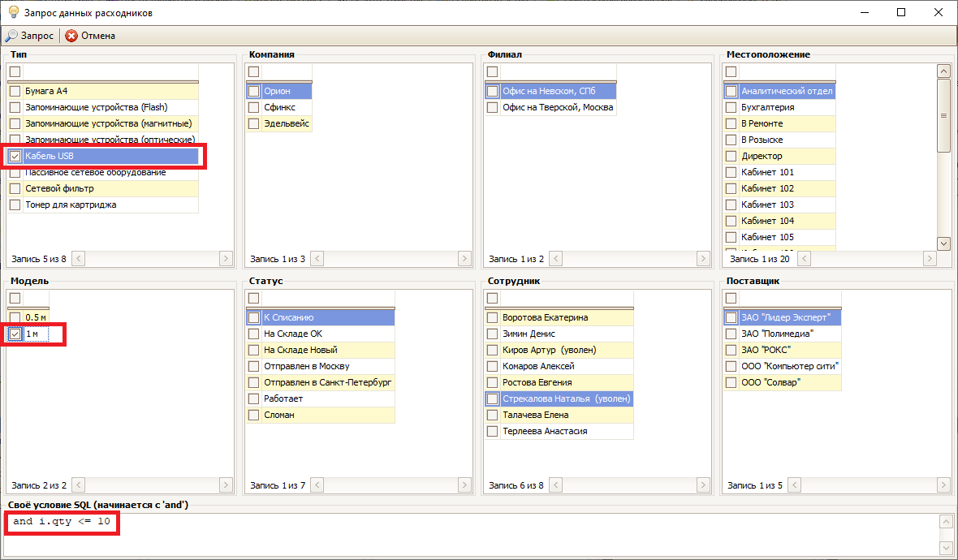Check Кабинет 103 location checkbox
The height and width of the screenshot is (560, 958).
(731, 205)
